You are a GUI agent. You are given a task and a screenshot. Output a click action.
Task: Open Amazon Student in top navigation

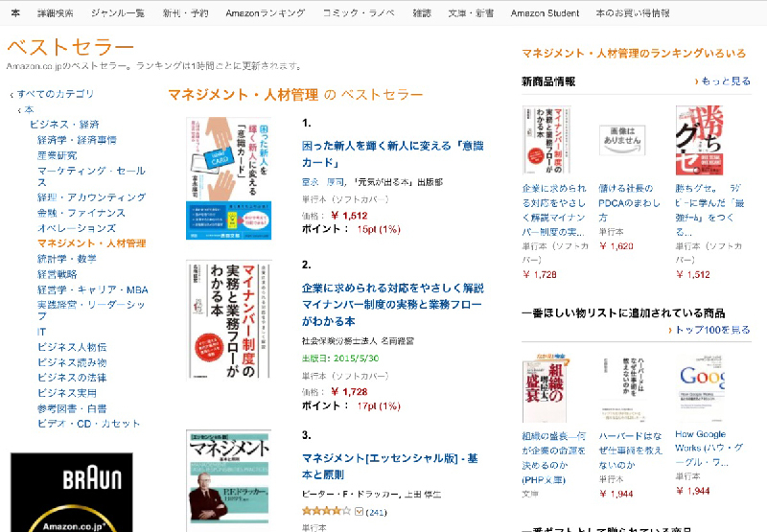pos(545,13)
